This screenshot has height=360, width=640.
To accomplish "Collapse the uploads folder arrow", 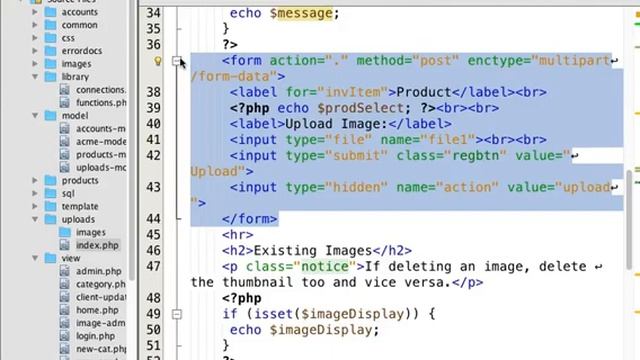I will [x=35, y=220].
